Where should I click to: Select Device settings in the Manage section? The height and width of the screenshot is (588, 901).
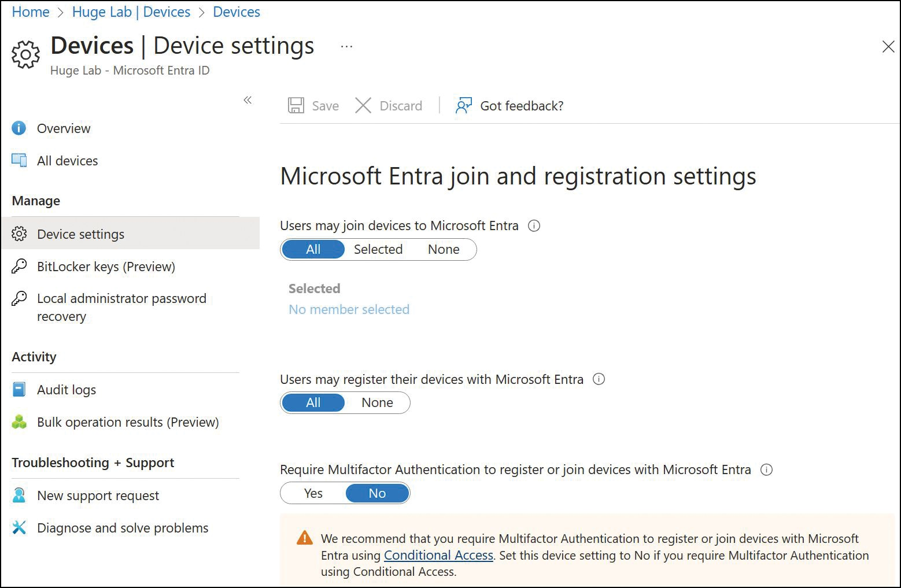pos(130,234)
